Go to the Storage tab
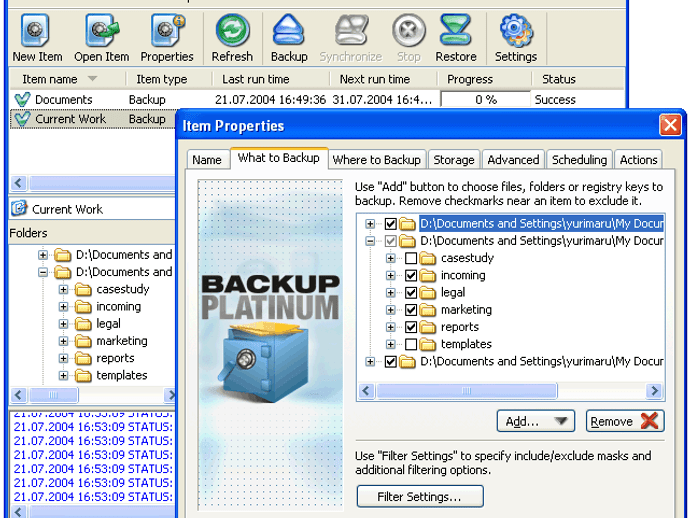The width and height of the screenshot is (690, 518). (x=454, y=159)
